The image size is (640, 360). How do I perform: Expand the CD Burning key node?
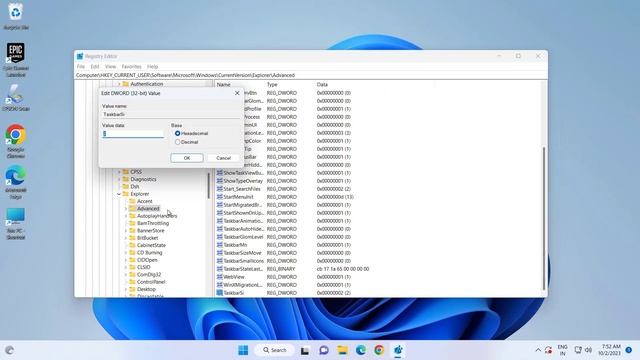[x=126, y=253]
